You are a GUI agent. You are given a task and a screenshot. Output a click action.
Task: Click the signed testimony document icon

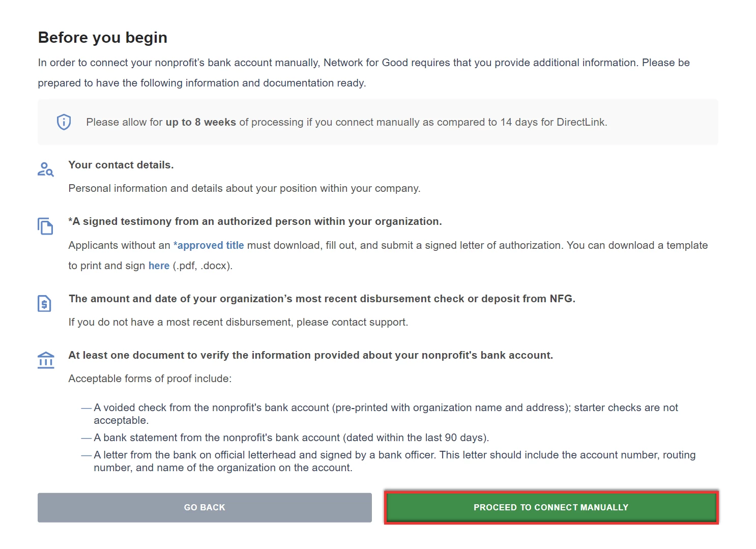pyautogui.click(x=45, y=226)
